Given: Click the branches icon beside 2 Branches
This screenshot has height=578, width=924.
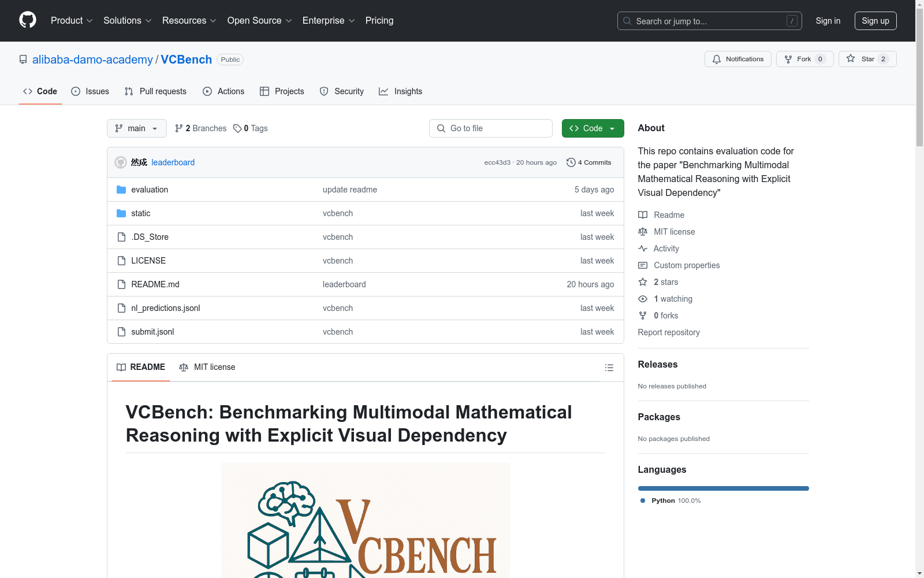Looking at the screenshot, I should [179, 128].
